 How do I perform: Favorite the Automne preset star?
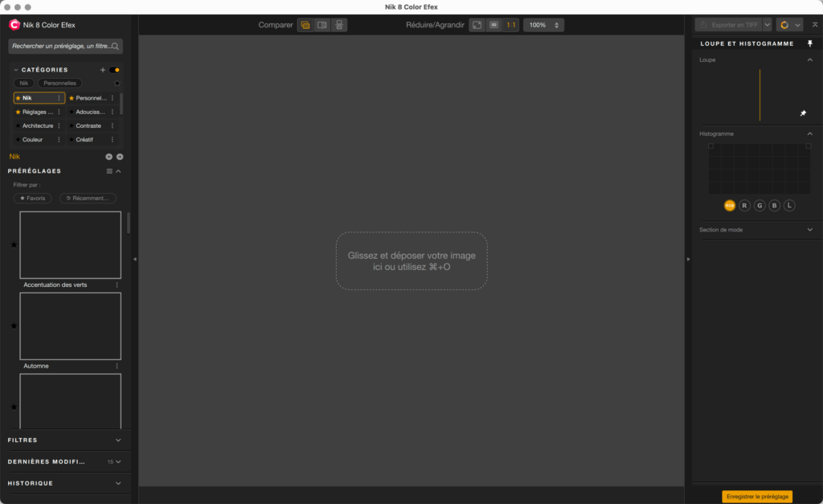pyautogui.click(x=14, y=326)
